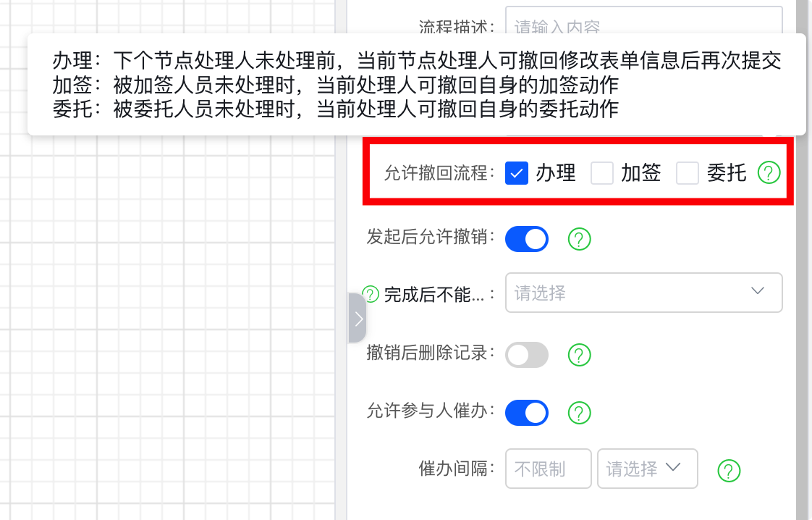Turn off the 发起后允许撤销 switch
The image size is (812, 520).
coord(527,239)
